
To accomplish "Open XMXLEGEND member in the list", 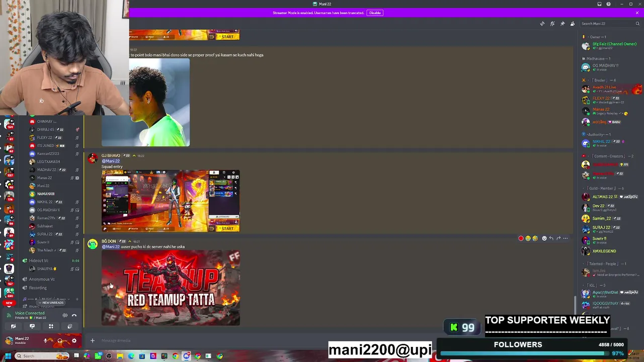I will click(x=611, y=251).
